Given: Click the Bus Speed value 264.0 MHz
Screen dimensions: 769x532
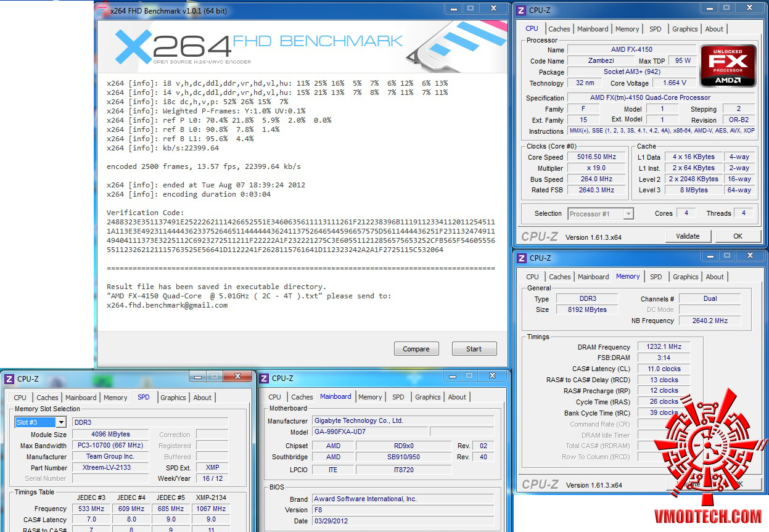Looking at the screenshot, I should [597, 179].
